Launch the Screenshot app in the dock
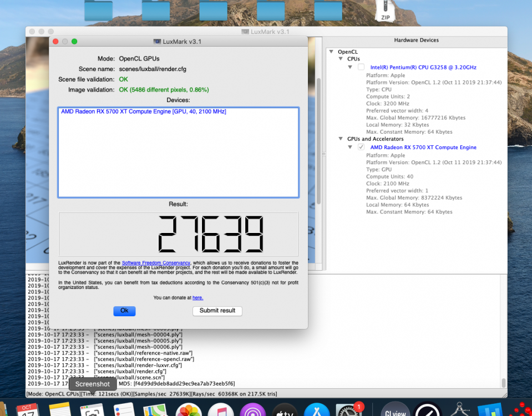The width and height of the screenshot is (532, 416). tap(92, 409)
